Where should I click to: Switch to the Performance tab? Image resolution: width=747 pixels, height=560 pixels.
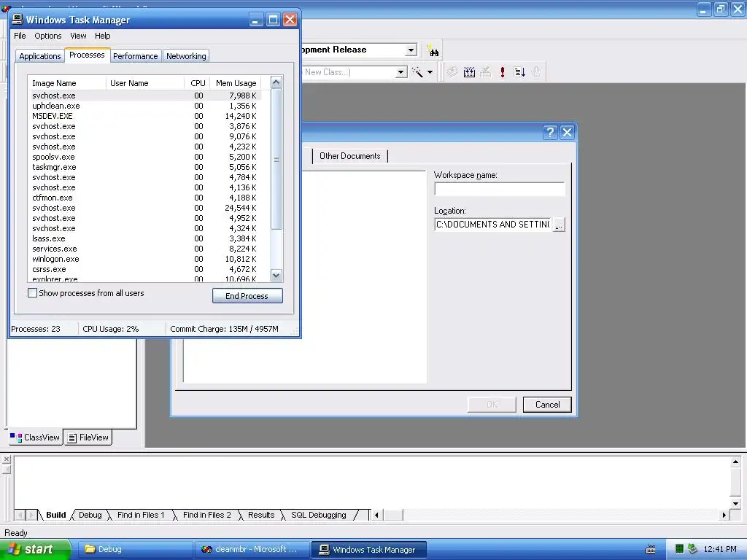tap(135, 56)
